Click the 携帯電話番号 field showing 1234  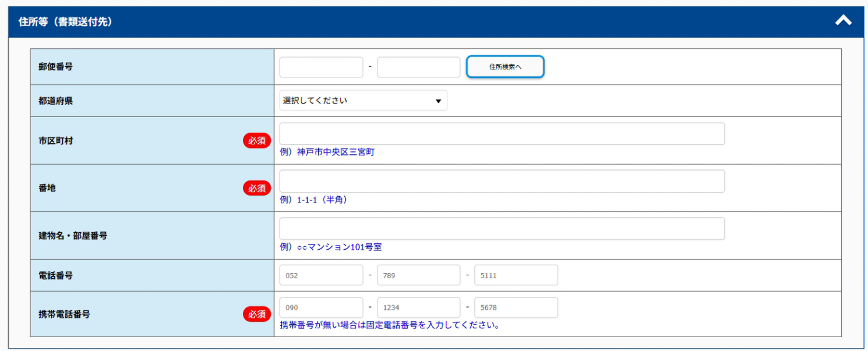[418, 307]
